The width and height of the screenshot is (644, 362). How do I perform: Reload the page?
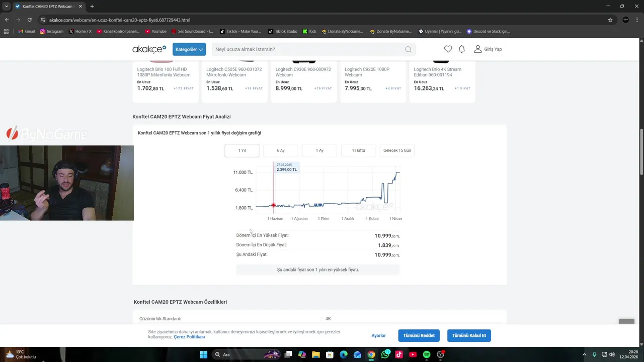click(x=29, y=20)
